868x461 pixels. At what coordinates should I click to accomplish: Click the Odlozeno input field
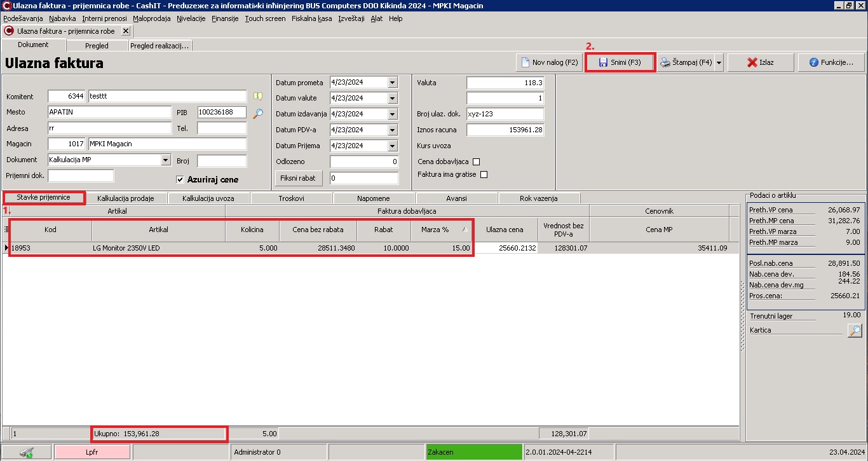coord(364,162)
